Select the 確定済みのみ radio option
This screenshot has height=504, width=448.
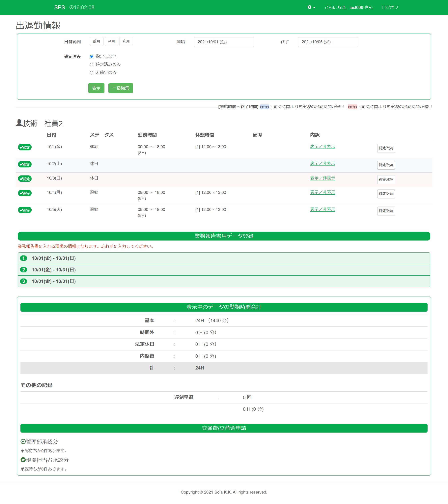[92, 65]
